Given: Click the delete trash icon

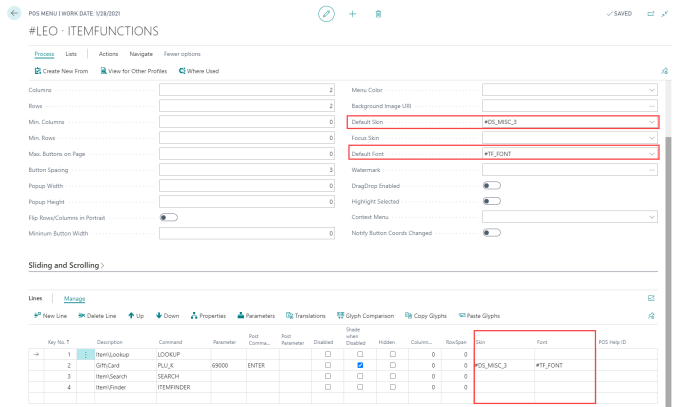Looking at the screenshot, I should tap(378, 13).
